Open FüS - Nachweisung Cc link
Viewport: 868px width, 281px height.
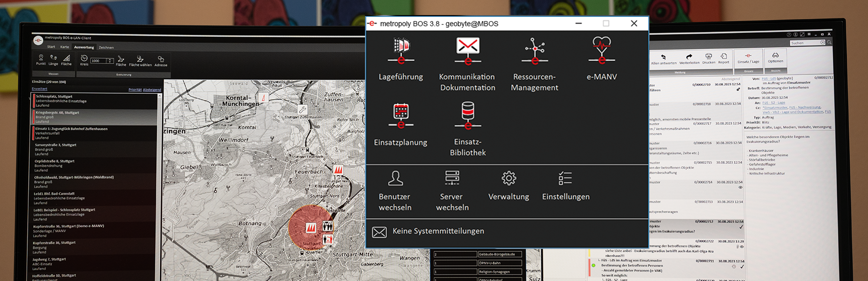click(x=805, y=107)
